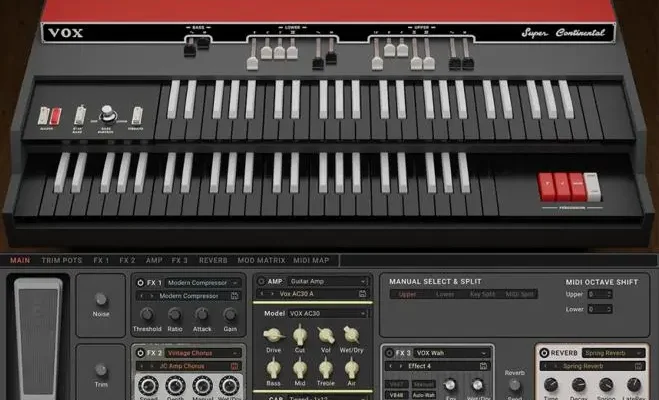Viewport: 659px width, 400px height.
Task: Open the MOD MATRIX tab
Action: pyautogui.click(x=261, y=260)
